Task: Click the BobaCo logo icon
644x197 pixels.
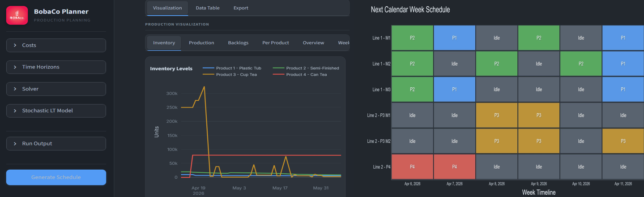Action: [x=17, y=15]
